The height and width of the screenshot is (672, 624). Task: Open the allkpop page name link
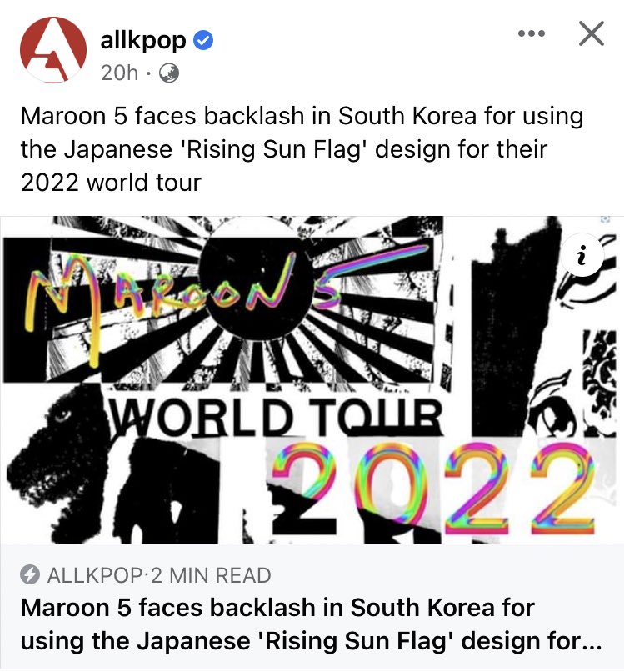point(143,41)
